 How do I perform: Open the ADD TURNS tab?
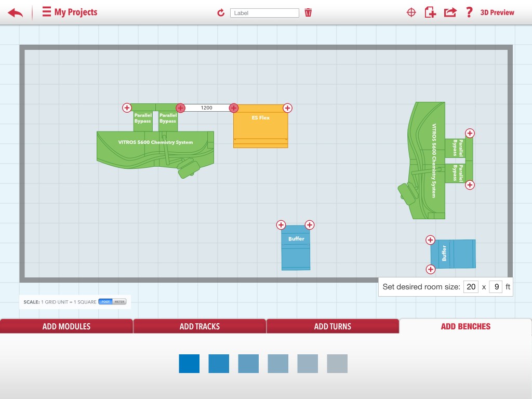[332, 326]
